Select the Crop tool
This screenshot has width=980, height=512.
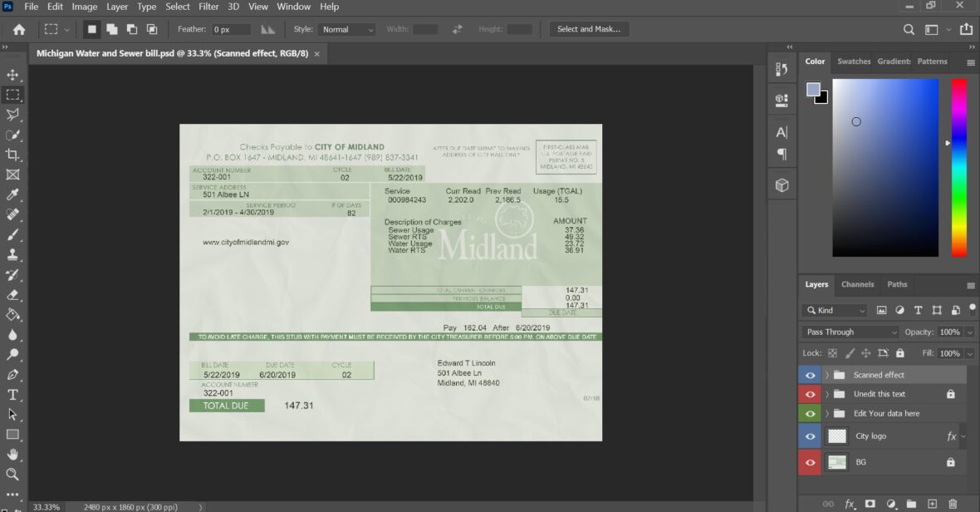coord(12,155)
